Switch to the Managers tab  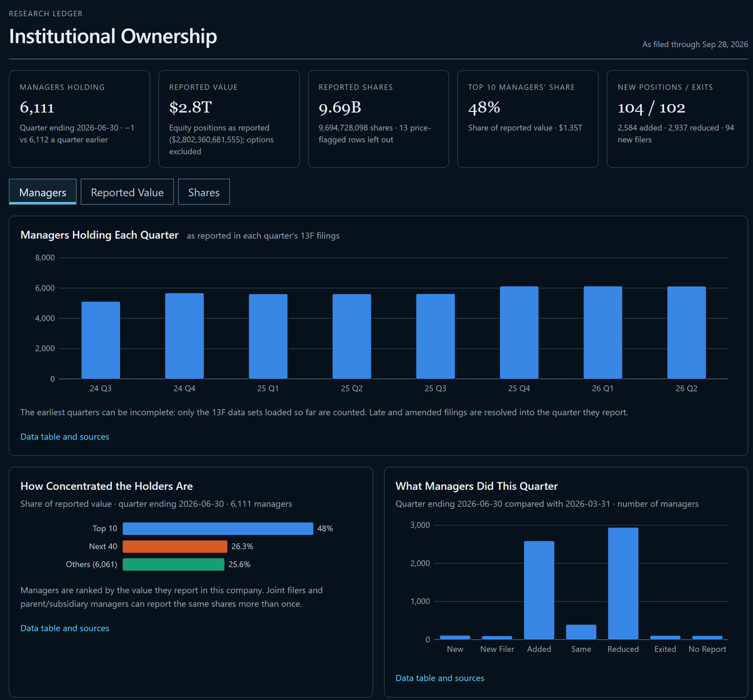(43, 192)
